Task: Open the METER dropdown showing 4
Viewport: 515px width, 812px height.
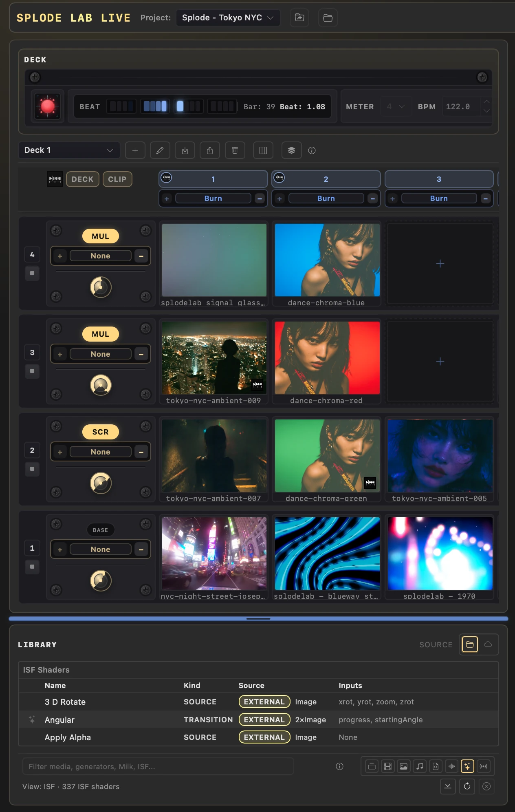Action: point(396,106)
